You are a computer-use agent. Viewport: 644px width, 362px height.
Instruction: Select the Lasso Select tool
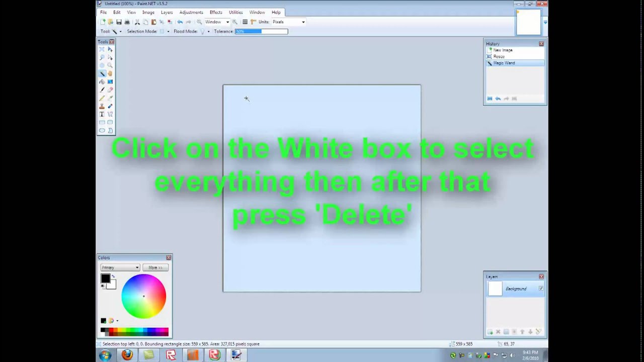click(102, 58)
